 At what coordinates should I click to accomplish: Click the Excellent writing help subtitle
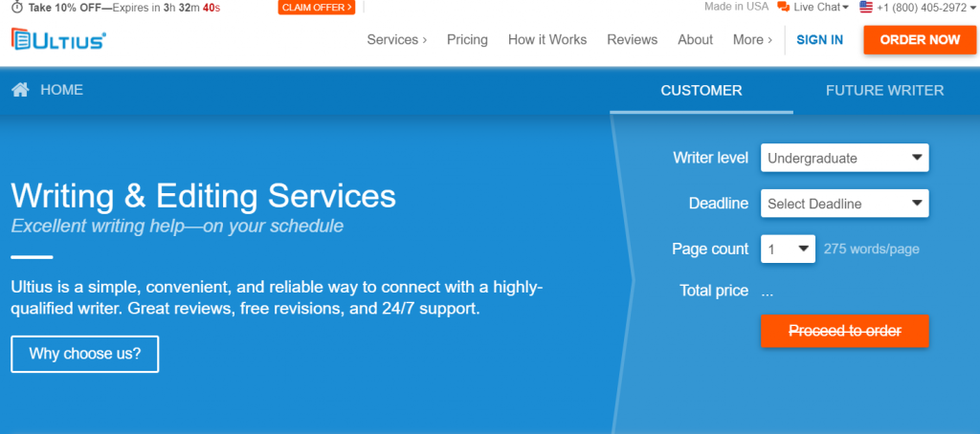coord(177,226)
